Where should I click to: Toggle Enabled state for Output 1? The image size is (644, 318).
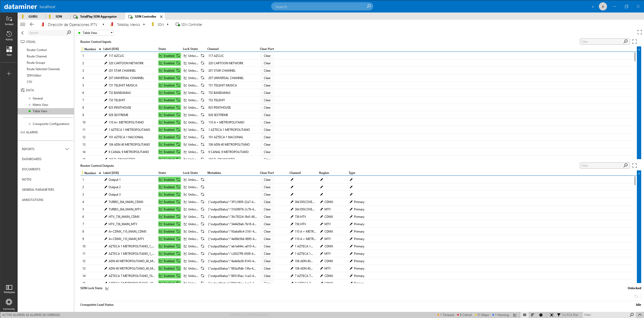click(169, 180)
